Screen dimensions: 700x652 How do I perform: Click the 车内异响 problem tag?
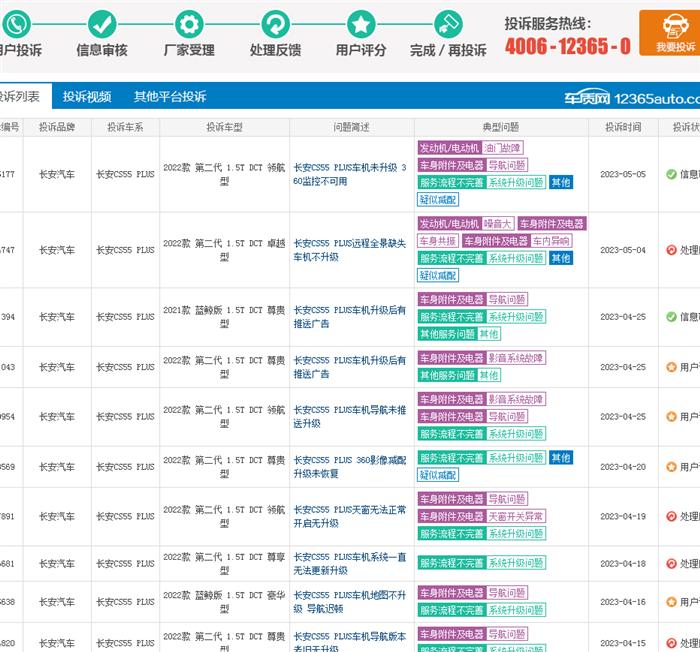(x=551, y=241)
